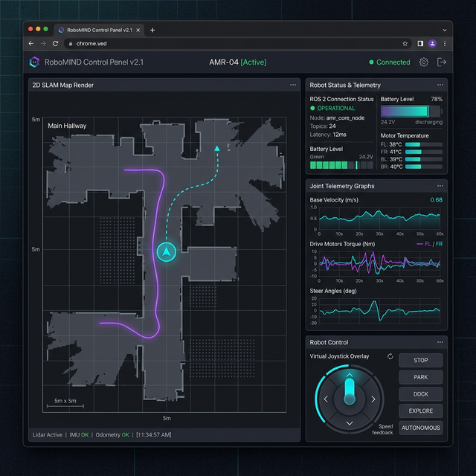
Task: Expand Joint Telemetry Graphs panel menu
Action: (440, 186)
